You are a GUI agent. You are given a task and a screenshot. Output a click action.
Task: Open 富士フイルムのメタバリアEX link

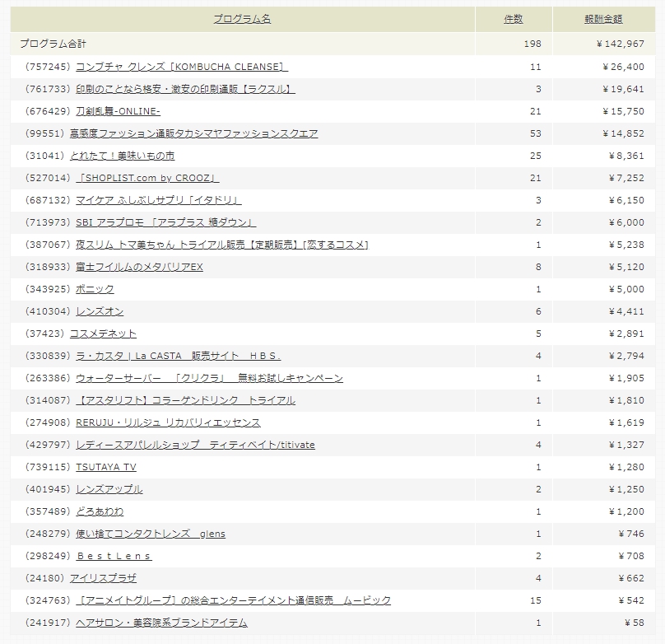[139, 267]
